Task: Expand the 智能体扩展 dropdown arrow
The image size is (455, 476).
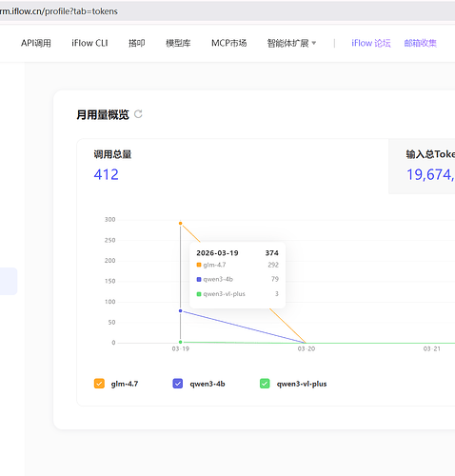Action: 314,43
